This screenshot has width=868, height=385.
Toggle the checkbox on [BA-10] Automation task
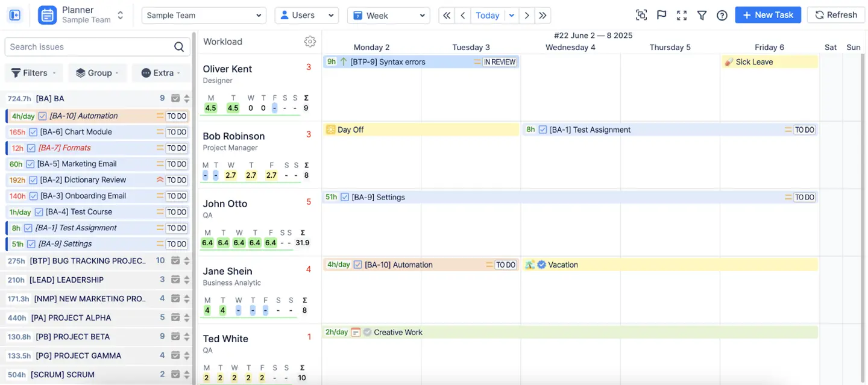[x=42, y=116]
